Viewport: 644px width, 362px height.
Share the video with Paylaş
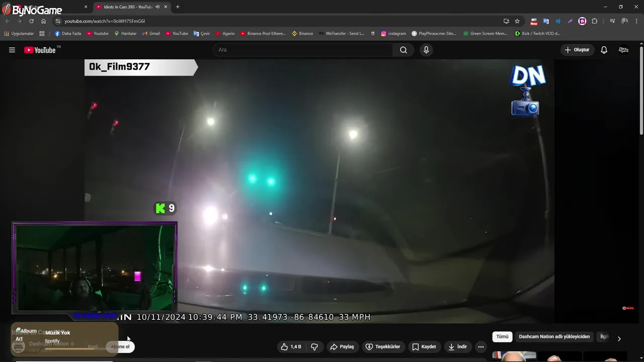pyautogui.click(x=342, y=346)
